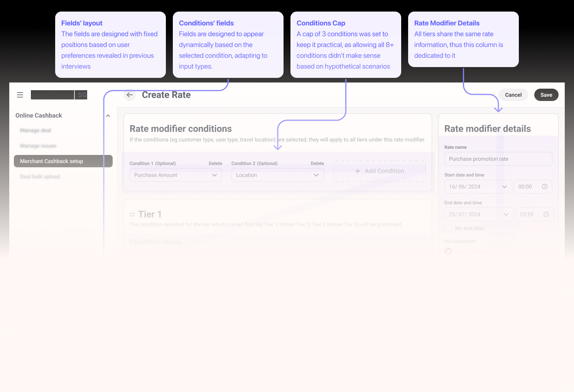Click the clock icon in start time field

[545, 187]
